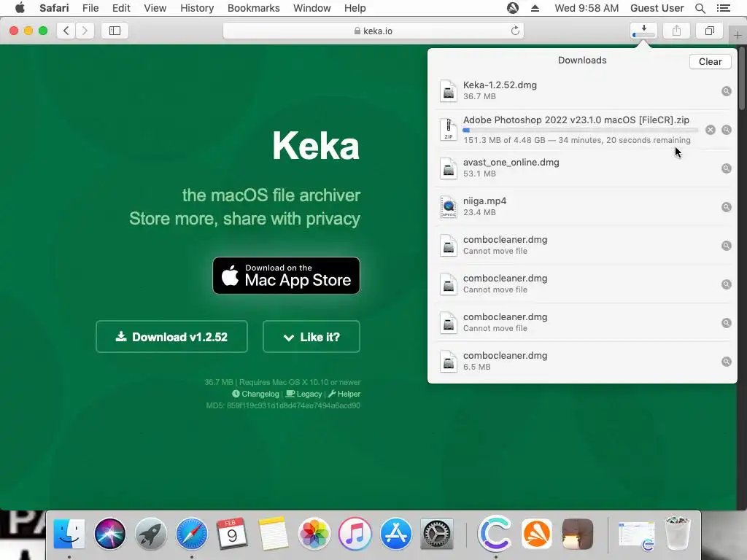Open iTunes from the Dock
The width and height of the screenshot is (747, 560).
point(355,534)
